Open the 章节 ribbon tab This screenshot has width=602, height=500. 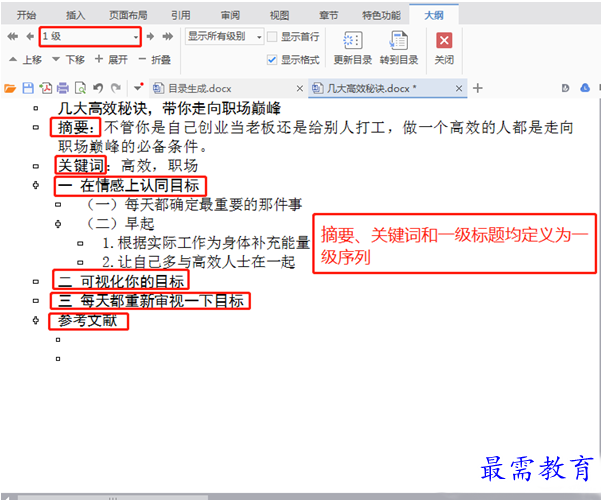(329, 15)
